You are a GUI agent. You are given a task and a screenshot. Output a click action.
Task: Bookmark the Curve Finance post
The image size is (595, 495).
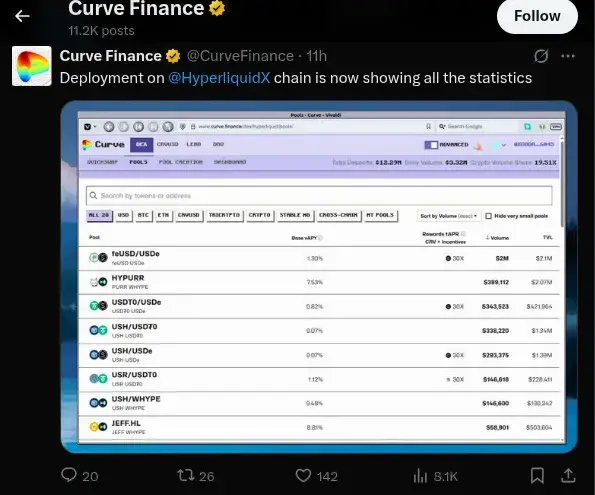pyautogui.click(x=537, y=476)
